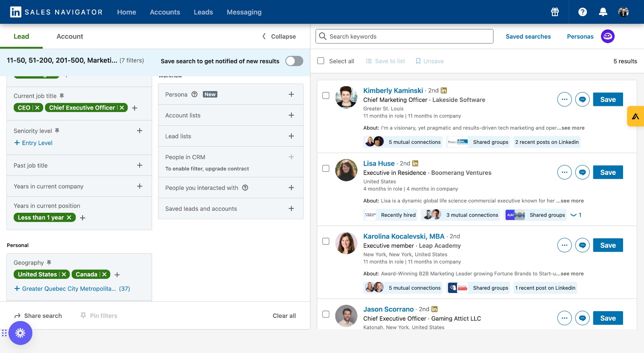Viewport: 644px width, 353px height.
Task: Expand the Seniority level filter
Action: point(140,131)
